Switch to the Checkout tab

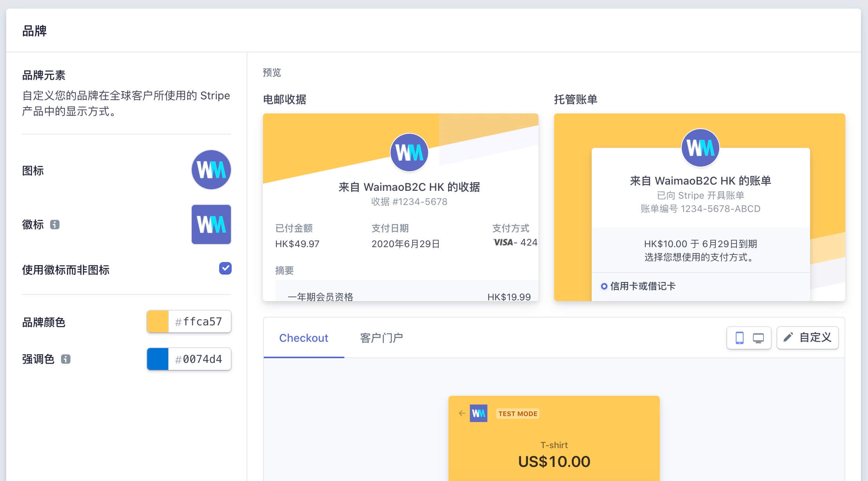(304, 338)
